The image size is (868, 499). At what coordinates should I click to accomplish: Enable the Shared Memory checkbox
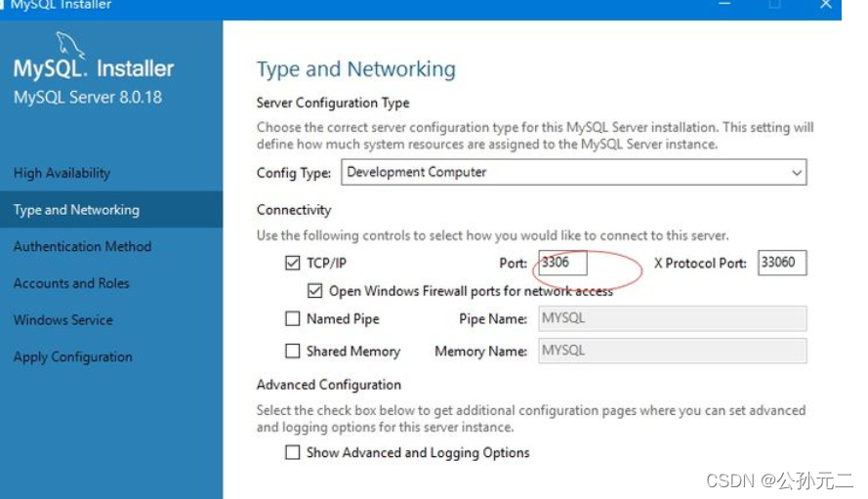coord(292,351)
